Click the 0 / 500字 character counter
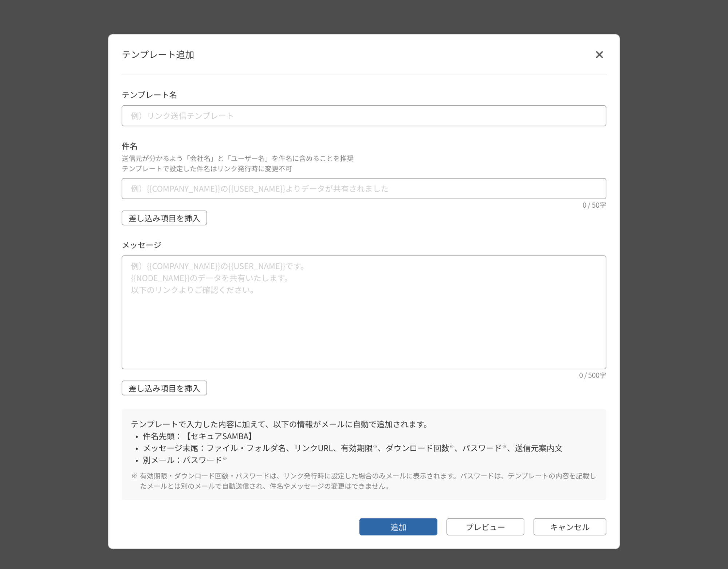 click(592, 375)
